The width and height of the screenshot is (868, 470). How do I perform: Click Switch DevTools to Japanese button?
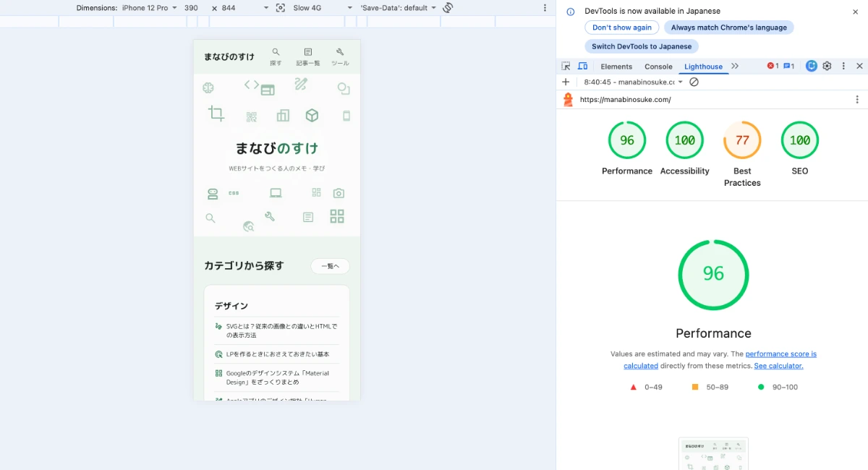click(642, 46)
